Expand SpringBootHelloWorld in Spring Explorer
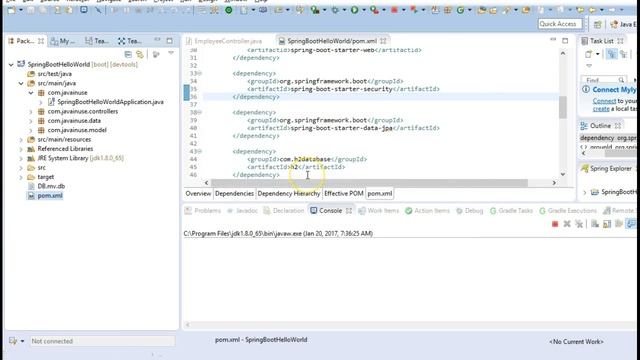This screenshot has width=640, height=360. click(585, 192)
